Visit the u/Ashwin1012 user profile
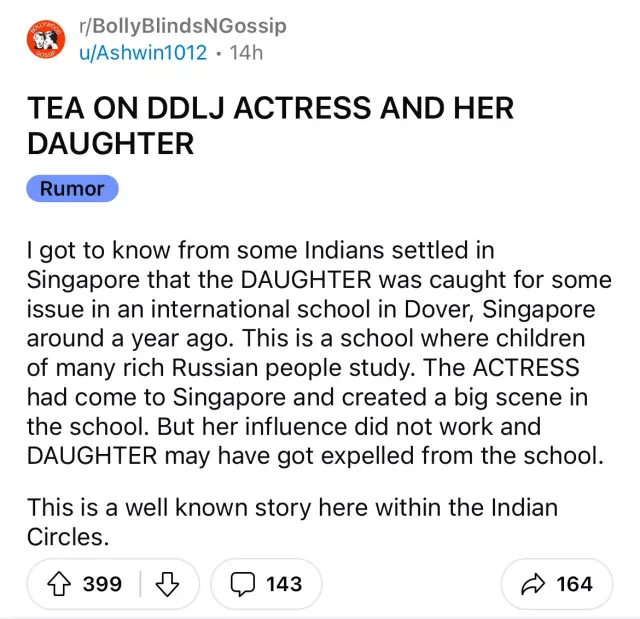The height and width of the screenshot is (619, 640). (143, 51)
